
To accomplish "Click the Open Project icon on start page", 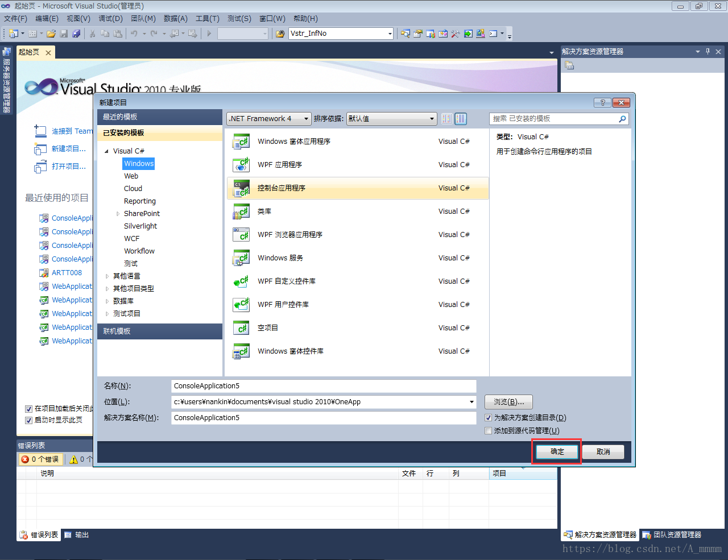I will 40,167.
